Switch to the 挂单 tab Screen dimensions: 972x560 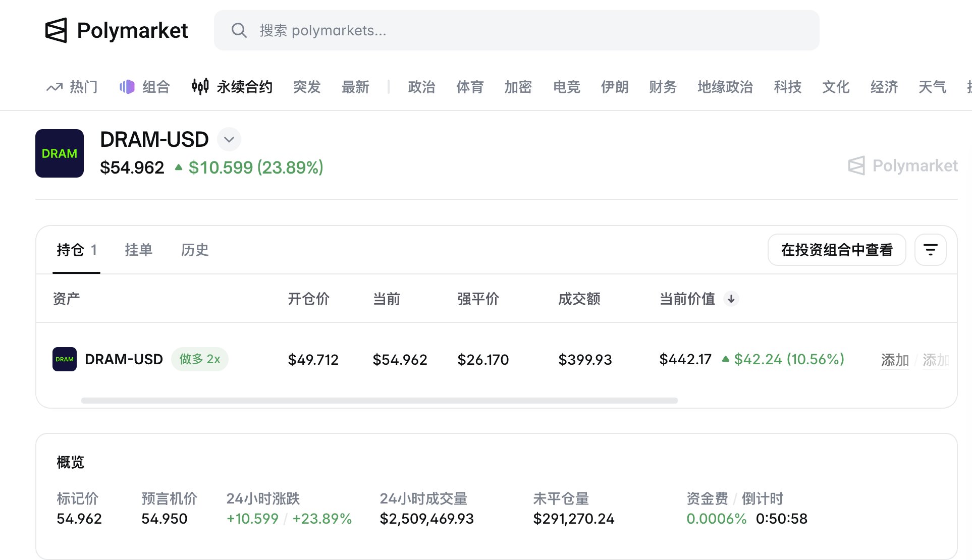click(138, 250)
